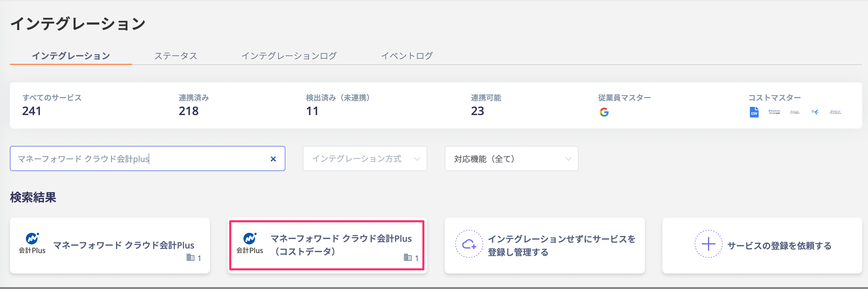
Task: Open the インテグレーション方式 dropdown
Action: click(364, 158)
